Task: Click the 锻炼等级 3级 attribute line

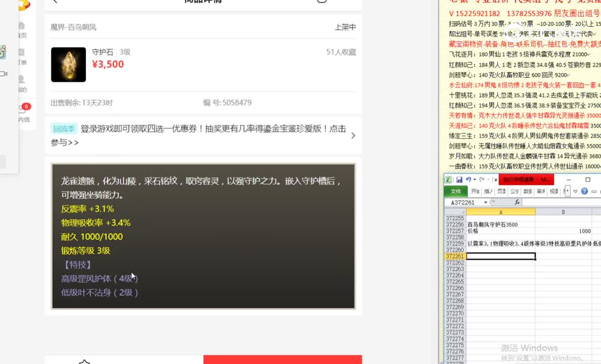Action: 85,251
